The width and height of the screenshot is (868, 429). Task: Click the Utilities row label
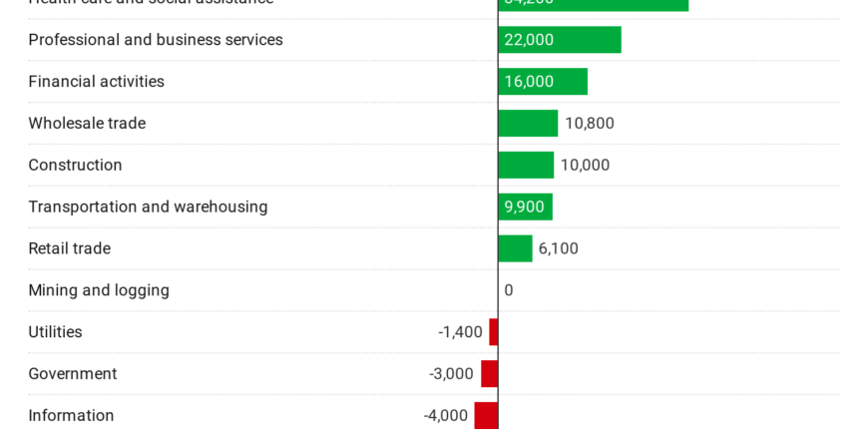point(55,333)
